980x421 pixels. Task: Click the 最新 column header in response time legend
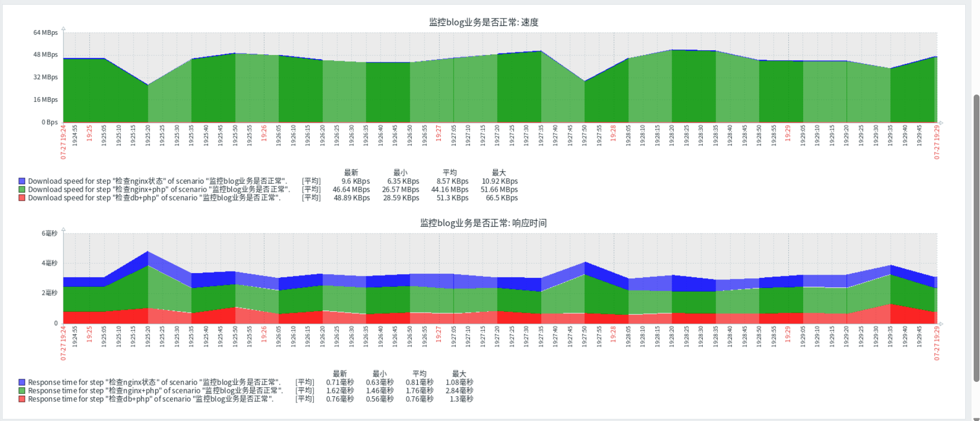(x=340, y=374)
